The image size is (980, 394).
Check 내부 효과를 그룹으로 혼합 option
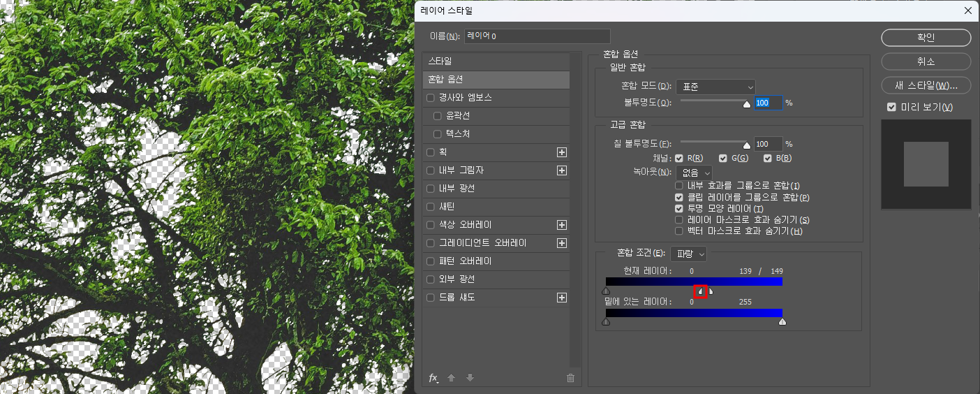tap(679, 186)
